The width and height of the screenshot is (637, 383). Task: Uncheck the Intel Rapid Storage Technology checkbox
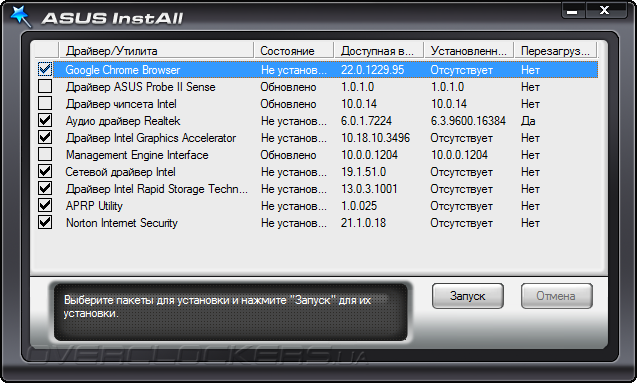point(45,189)
